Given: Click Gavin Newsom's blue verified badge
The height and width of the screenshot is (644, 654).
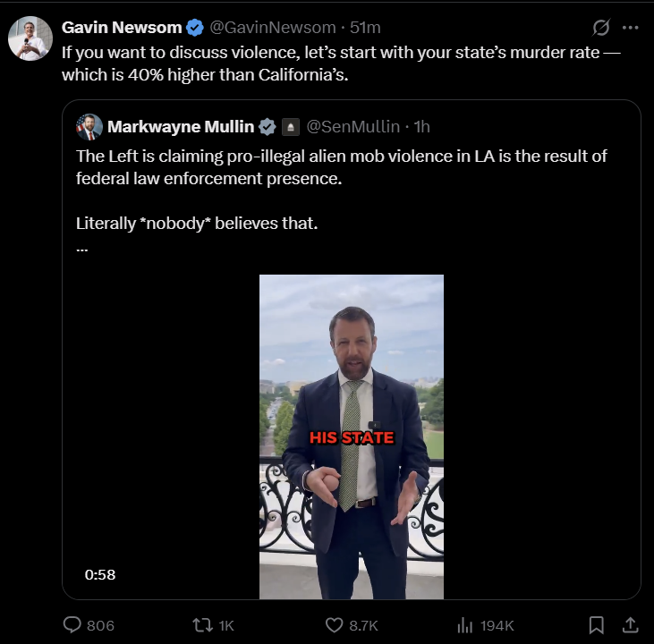Looking at the screenshot, I should [x=195, y=28].
